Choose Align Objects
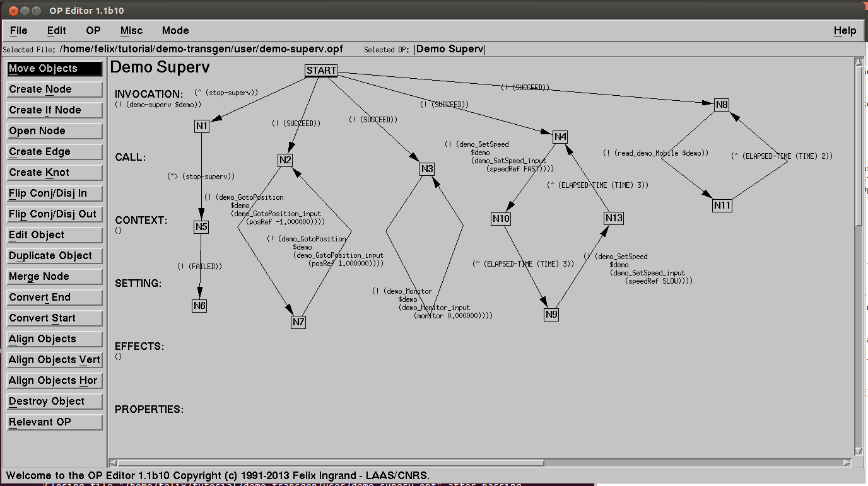 pos(54,339)
